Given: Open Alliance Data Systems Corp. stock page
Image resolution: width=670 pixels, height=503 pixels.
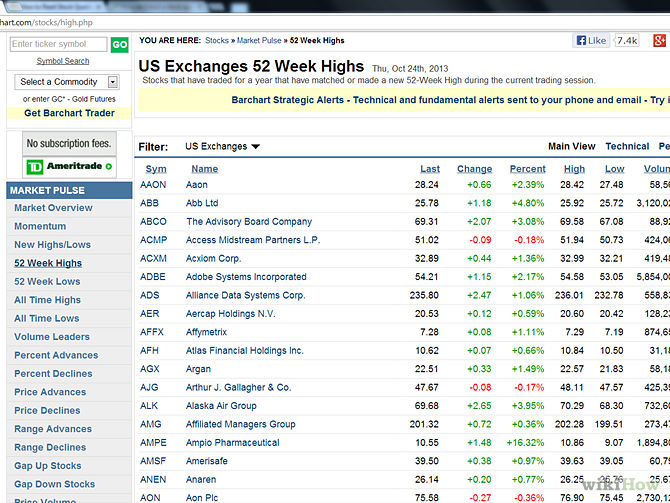Looking at the screenshot, I should click(245, 295).
